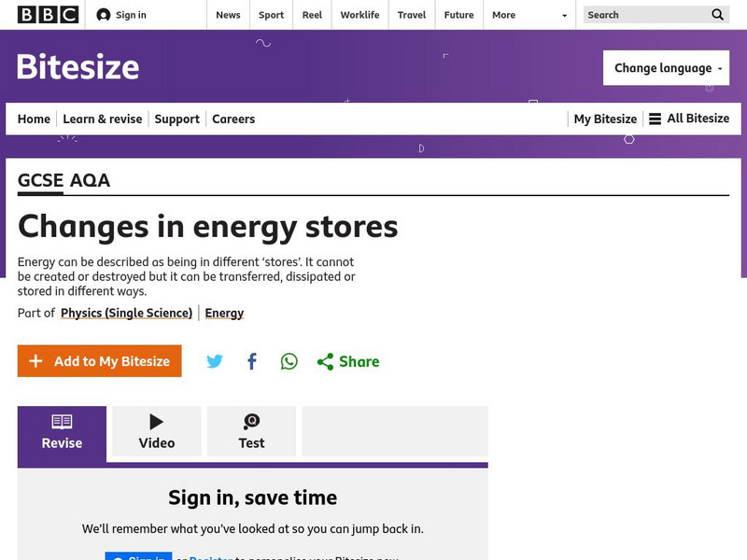Click Sign in at the top
Viewport: 747px width, 560px height.
click(x=121, y=15)
